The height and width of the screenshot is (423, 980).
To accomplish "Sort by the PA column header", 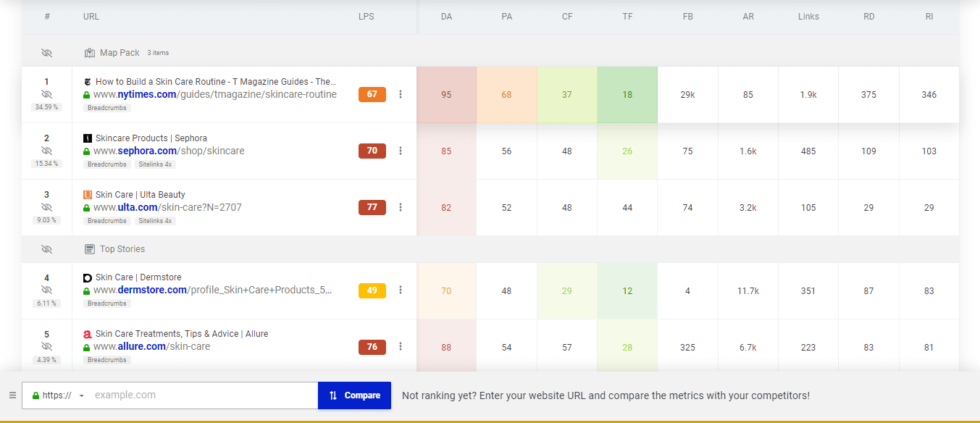I will tap(506, 17).
